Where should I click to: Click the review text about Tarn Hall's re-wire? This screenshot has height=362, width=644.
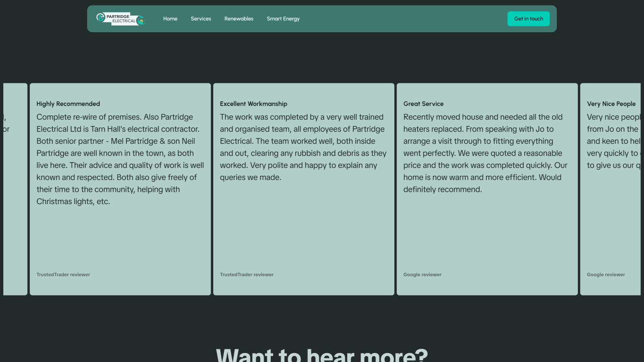pos(120,159)
